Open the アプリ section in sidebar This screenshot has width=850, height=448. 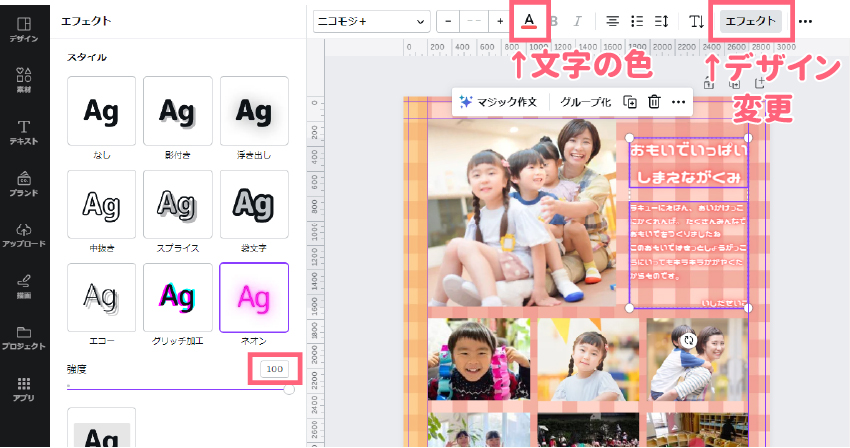(24, 388)
